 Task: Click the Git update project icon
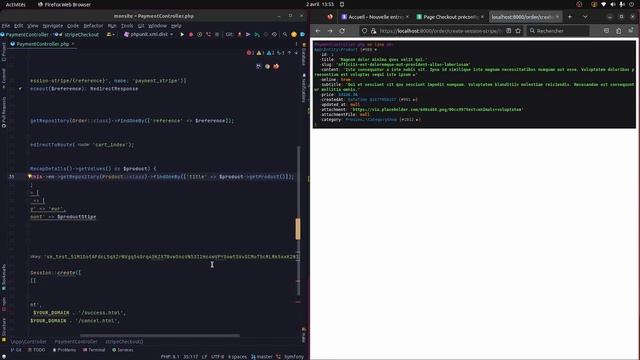(239, 35)
